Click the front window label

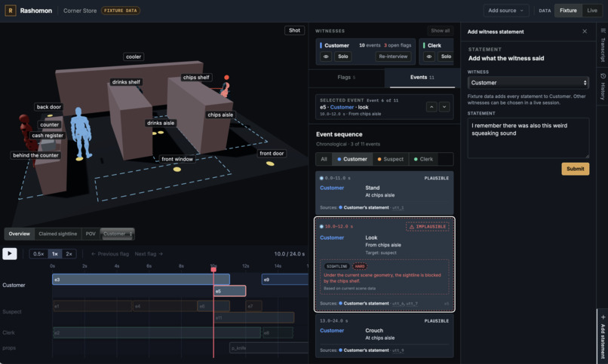(177, 159)
